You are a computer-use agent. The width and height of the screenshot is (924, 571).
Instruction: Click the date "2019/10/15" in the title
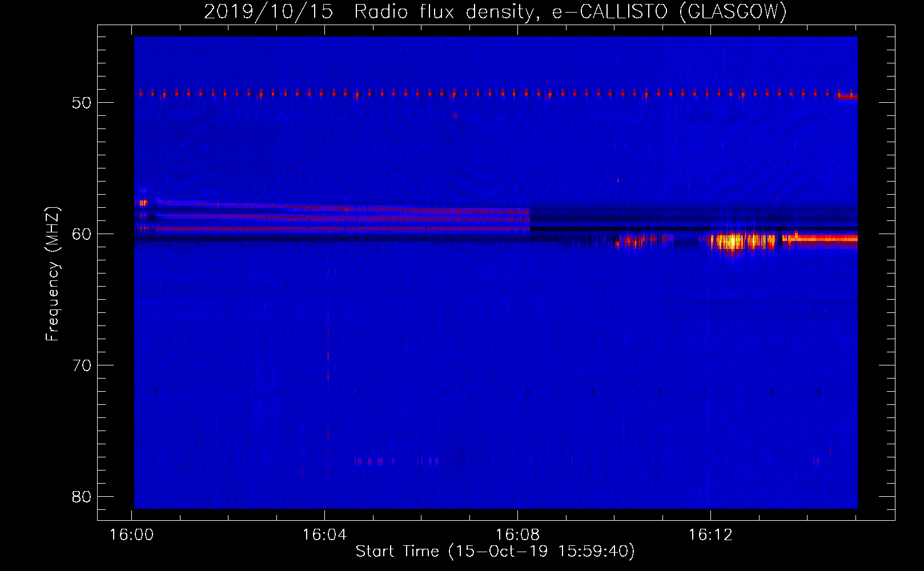268,11
